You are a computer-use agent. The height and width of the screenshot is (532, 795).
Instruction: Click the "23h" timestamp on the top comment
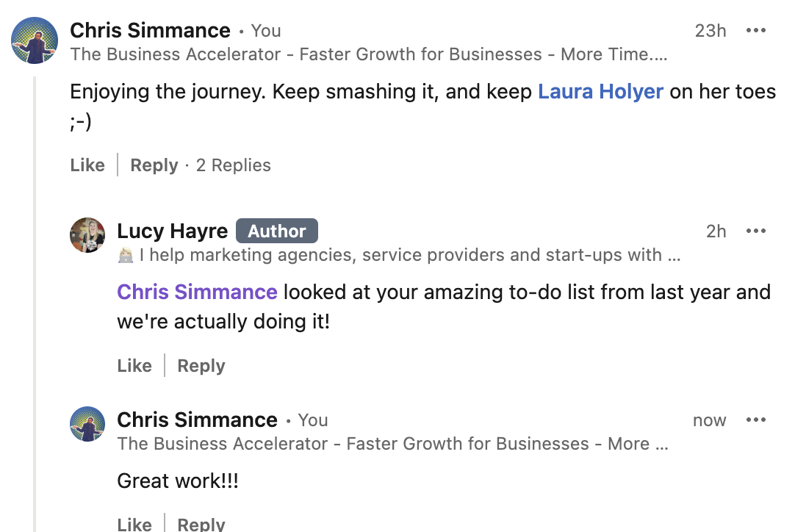[x=710, y=31]
